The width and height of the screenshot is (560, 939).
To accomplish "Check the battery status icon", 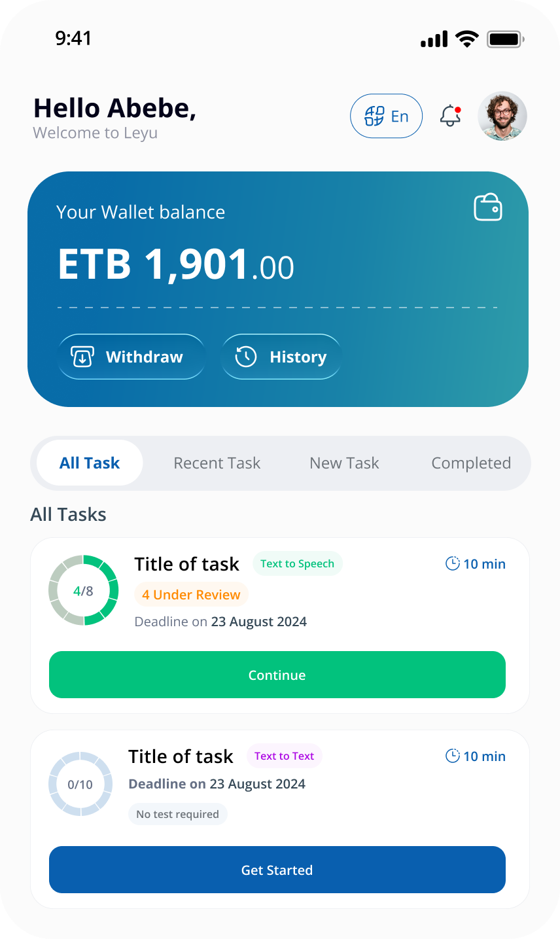I will pyautogui.click(x=506, y=39).
